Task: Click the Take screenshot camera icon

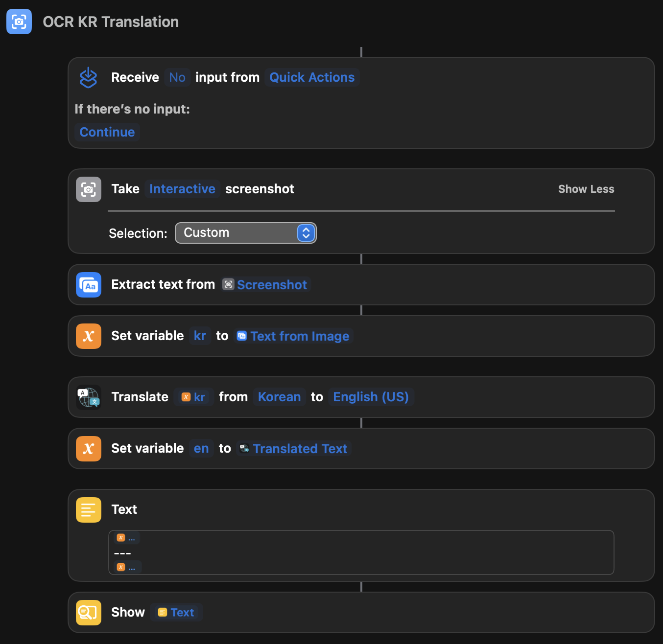Action: 88,189
